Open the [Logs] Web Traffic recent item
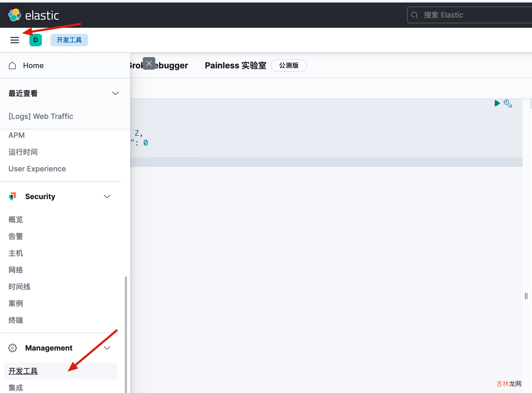 41,116
